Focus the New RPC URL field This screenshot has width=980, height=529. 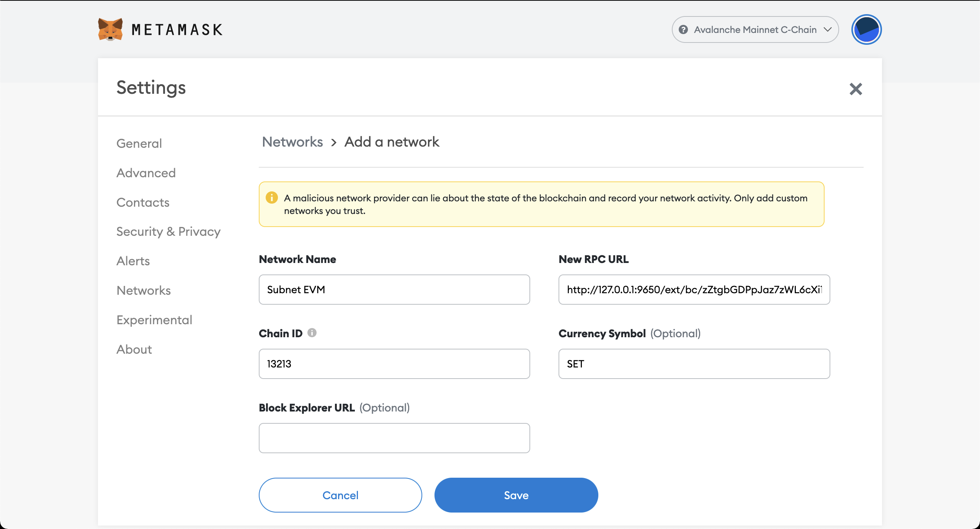click(694, 289)
